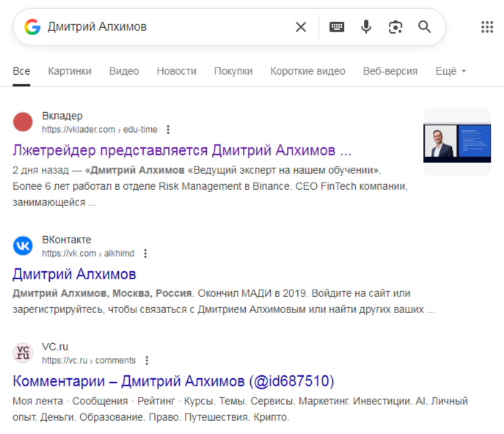Click the Вкладер site name text

coord(62,116)
